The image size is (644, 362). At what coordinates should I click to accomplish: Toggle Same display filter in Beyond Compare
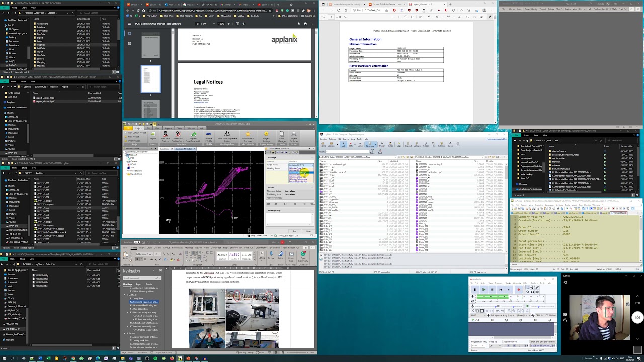coord(360,144)
